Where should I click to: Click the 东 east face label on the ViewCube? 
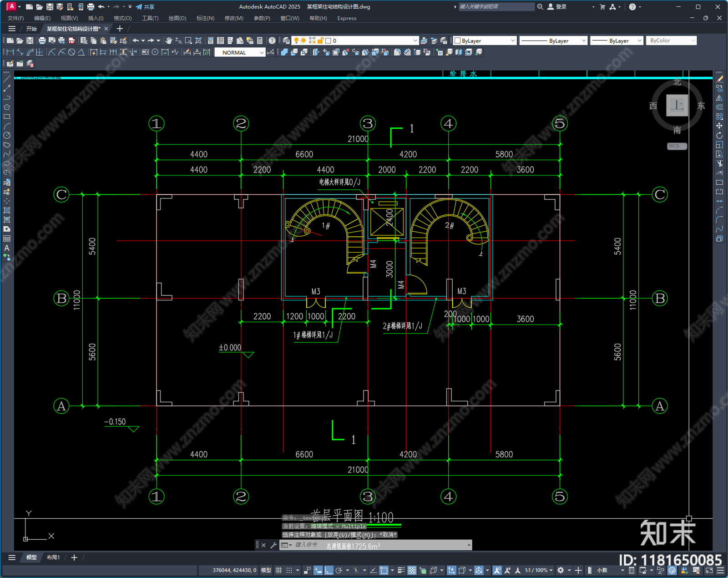coord(701,106)
